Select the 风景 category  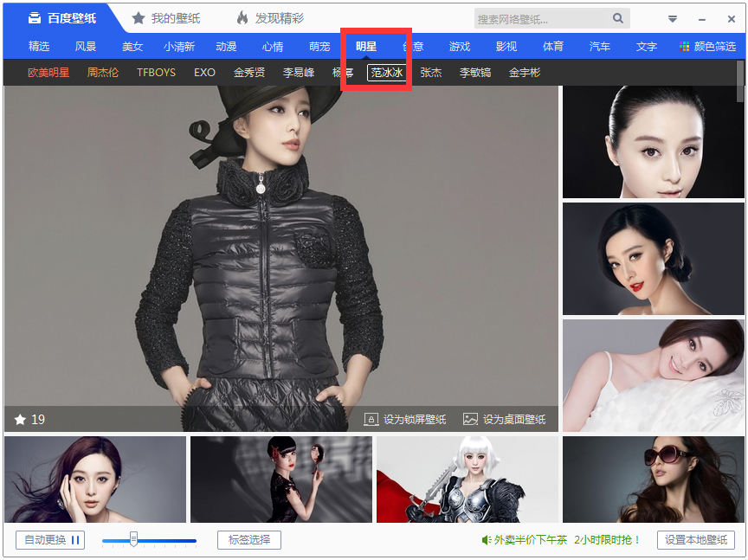(86, 47)
